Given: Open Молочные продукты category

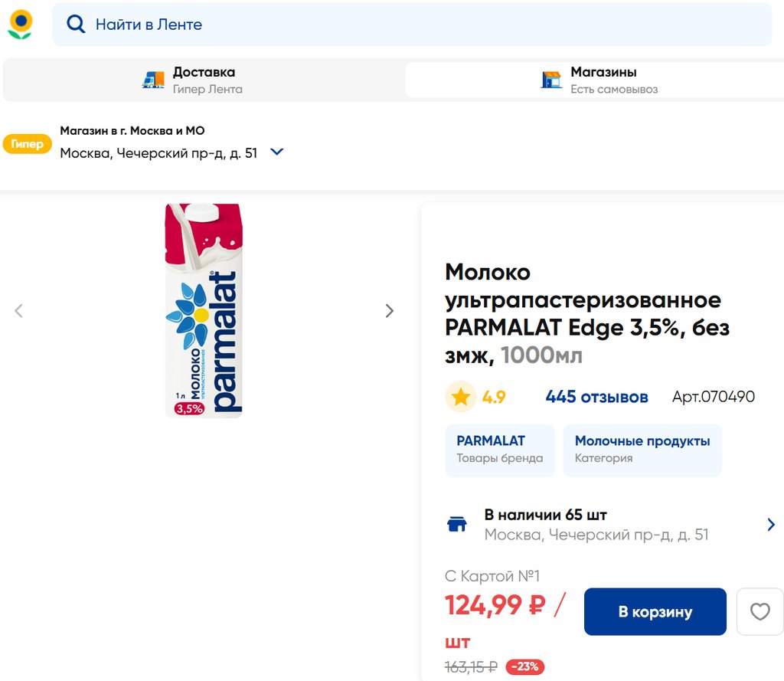Looking at the screenshot, I should coord(642,450).
